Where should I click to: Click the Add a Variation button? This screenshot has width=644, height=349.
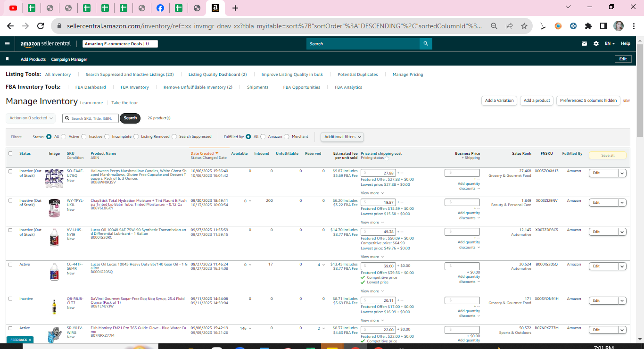(x=499, y=100)
